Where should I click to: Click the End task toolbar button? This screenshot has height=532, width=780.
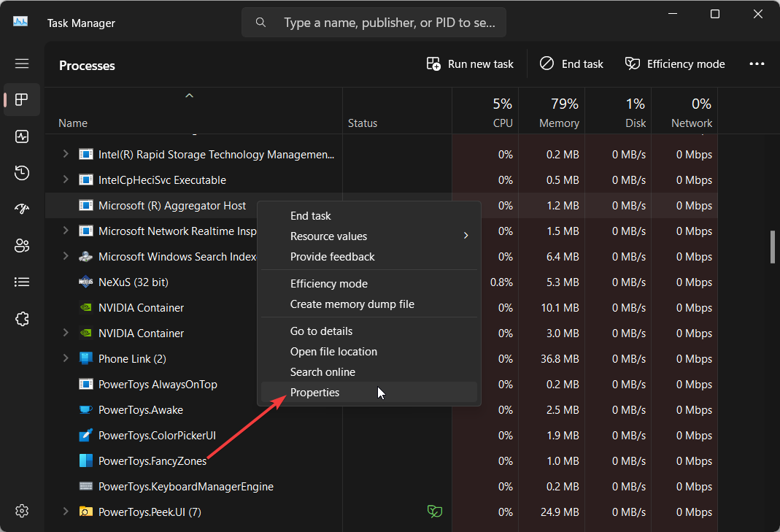pos(571,63)
